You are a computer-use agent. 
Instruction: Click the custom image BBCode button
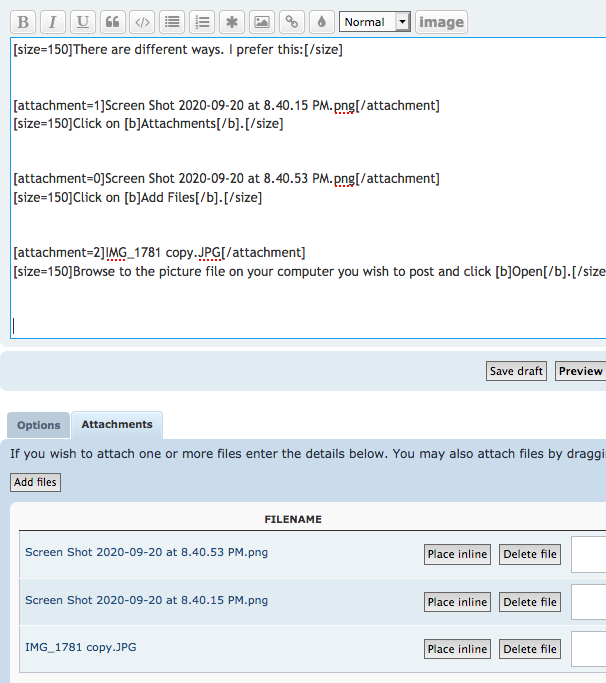click(441, 21)
